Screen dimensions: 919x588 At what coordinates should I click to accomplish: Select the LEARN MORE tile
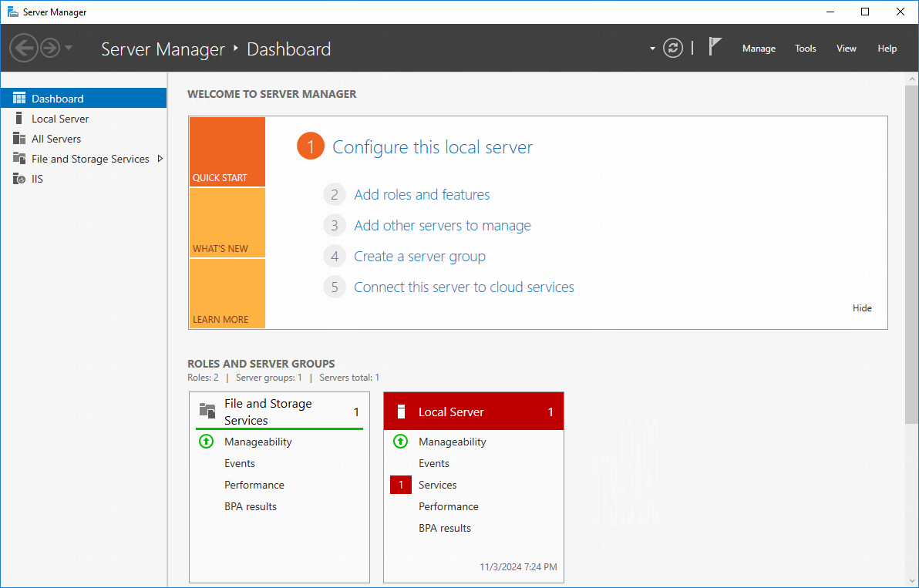pos(227,294)
